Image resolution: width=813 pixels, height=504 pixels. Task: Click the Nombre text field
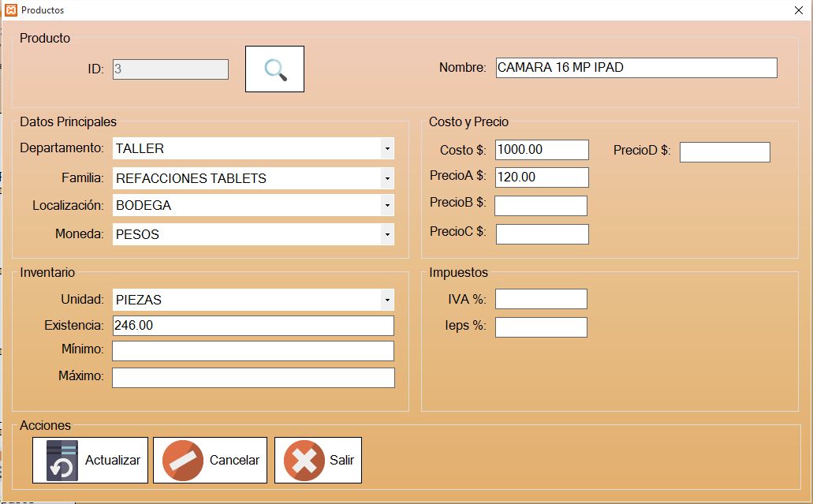[636, 68]
